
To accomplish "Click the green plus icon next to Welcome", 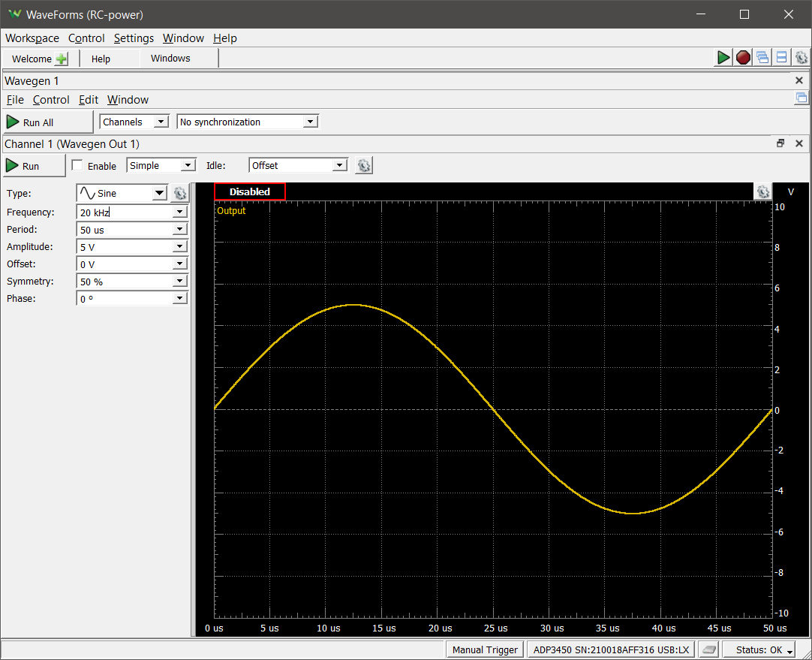I will pyautogui.click(x=61, y=59).
